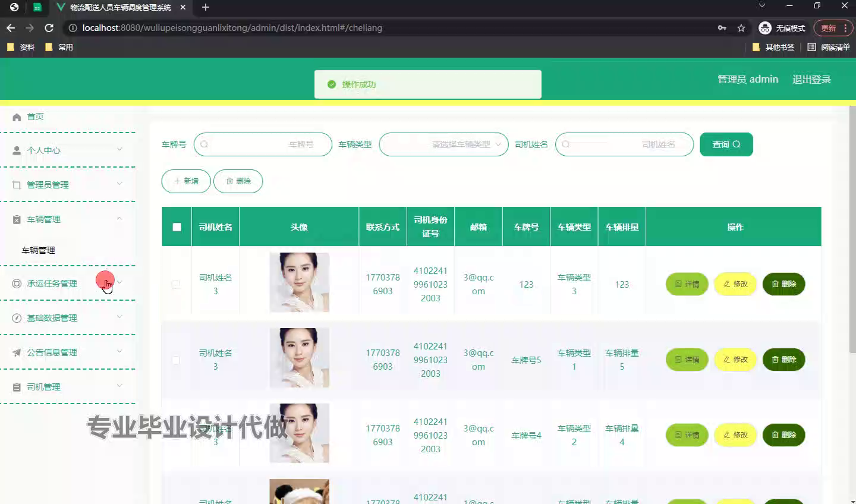Click 修改 for the 车牌号4 row
Image resolution: width=856 pixels, height=504 pixels.
pyautogui.click(x=735, y=435)
